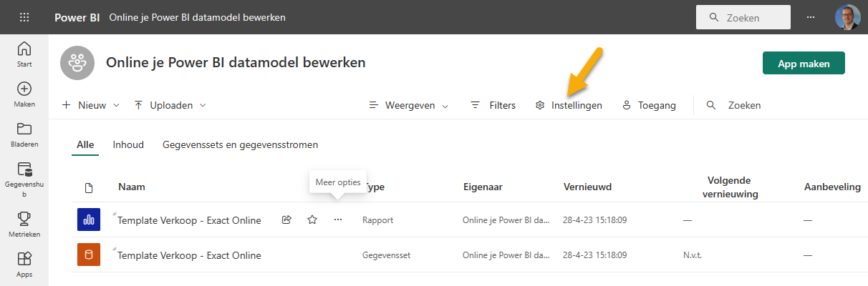Open workspace Instellingen
Viewport: 868px width, 286px height.
(569, 105)
